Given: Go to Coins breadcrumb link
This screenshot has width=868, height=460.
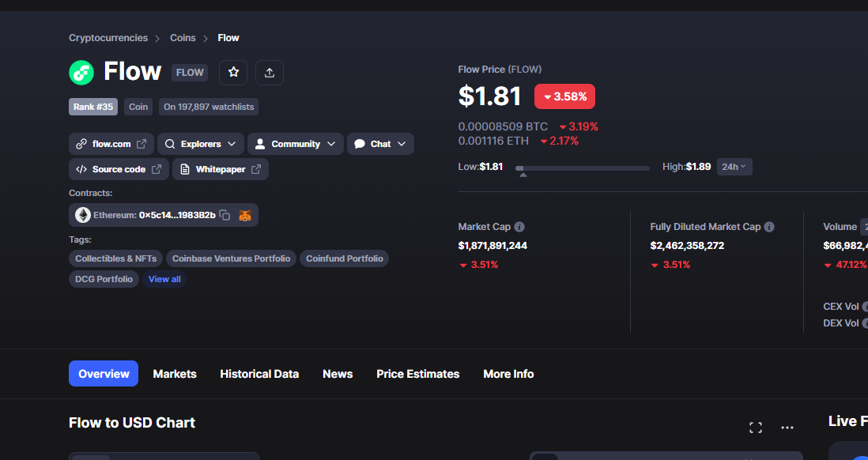Looking at the screenshot, I should tap(183, 38).
